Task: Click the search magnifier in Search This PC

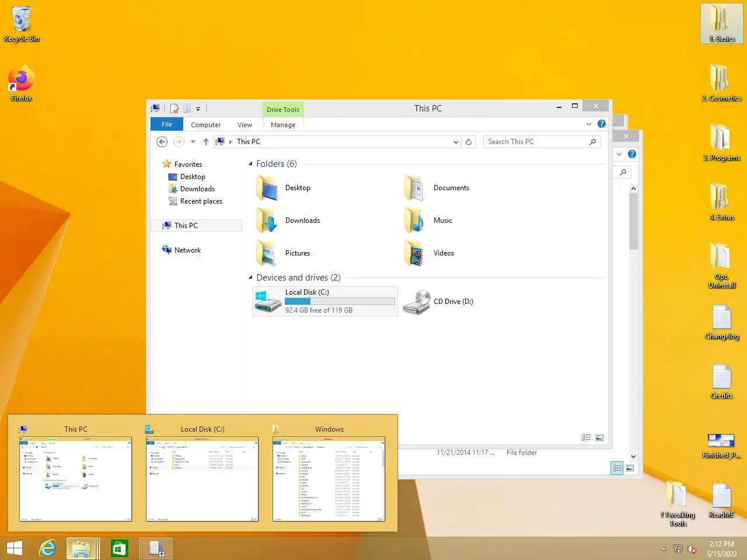Action: point(592,142)
